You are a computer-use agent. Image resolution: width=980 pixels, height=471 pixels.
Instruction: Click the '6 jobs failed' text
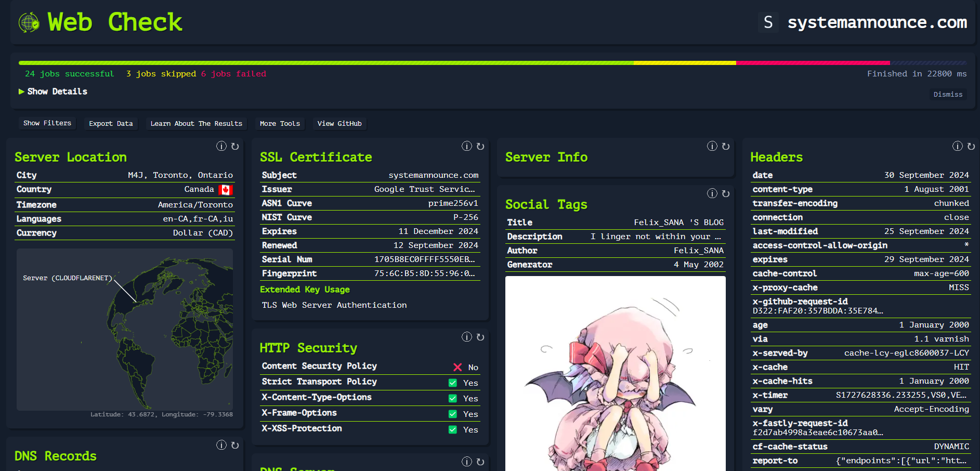pyautogui.click(x=233, y=74)
